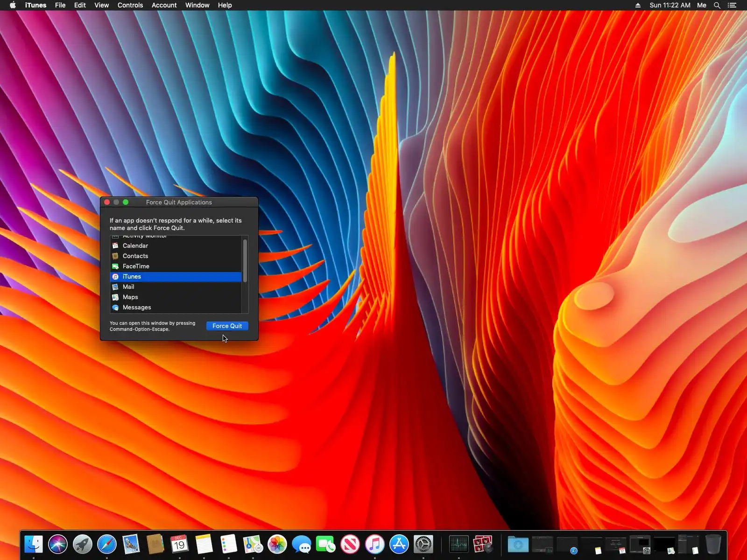This screenshot has width=747, height=560.
Task: Click the green zoom button of Force Quit window
Action: [126, 202]
